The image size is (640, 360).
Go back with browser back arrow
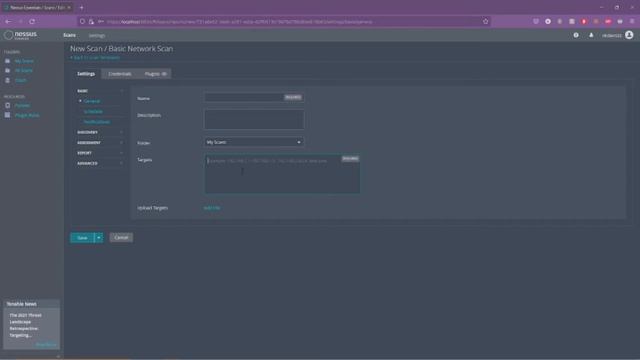click(x=8, y=21)
